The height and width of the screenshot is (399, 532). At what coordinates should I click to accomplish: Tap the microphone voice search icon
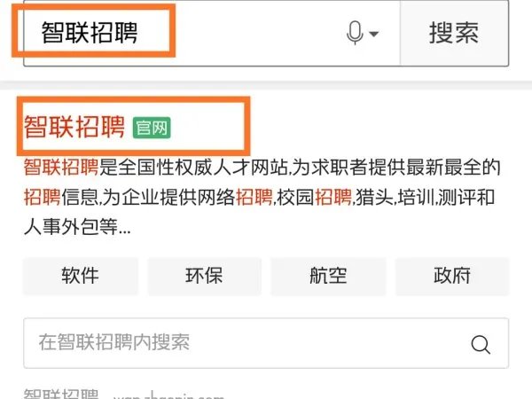[355, 33]
